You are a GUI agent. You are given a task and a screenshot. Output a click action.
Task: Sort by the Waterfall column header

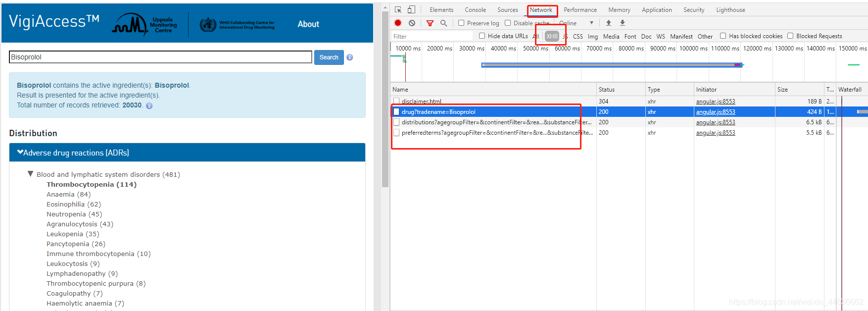pyautogui.click(x=852, y=90)
